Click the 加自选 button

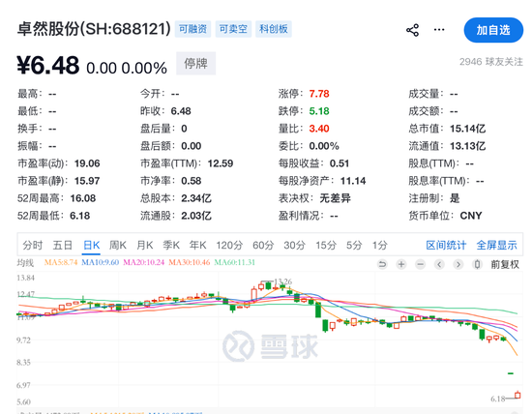pyautogui.click(x=493, y=30)
